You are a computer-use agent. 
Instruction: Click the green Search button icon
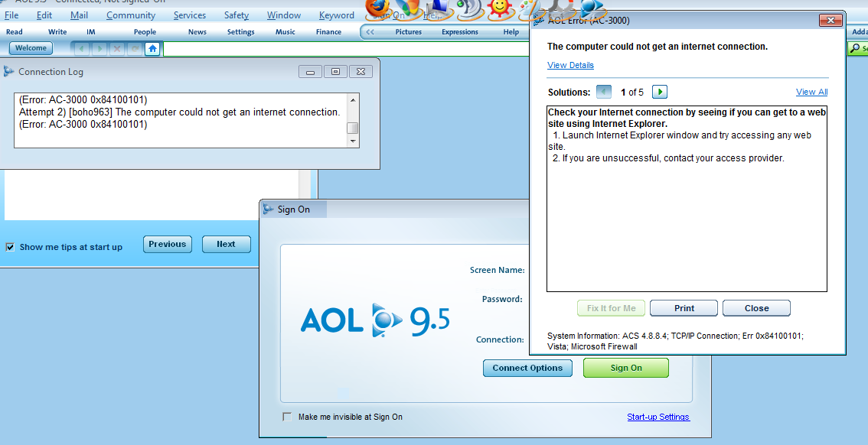coord(857,49)
